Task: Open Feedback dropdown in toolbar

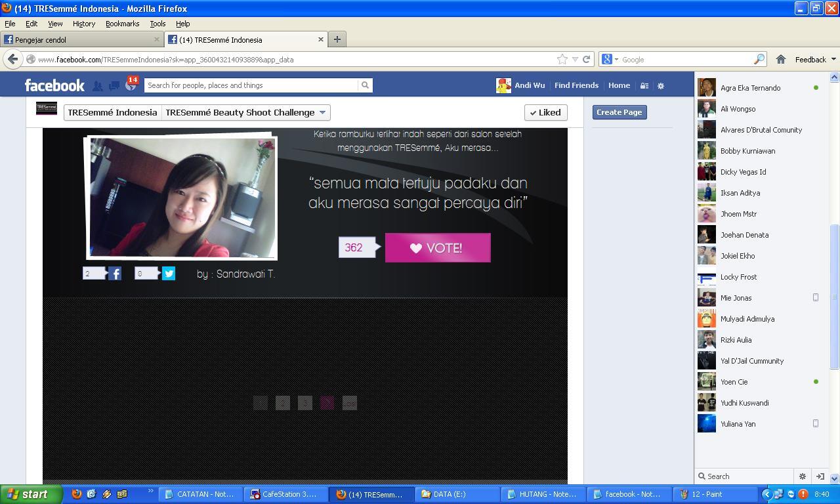Action: tap(815, 59)
